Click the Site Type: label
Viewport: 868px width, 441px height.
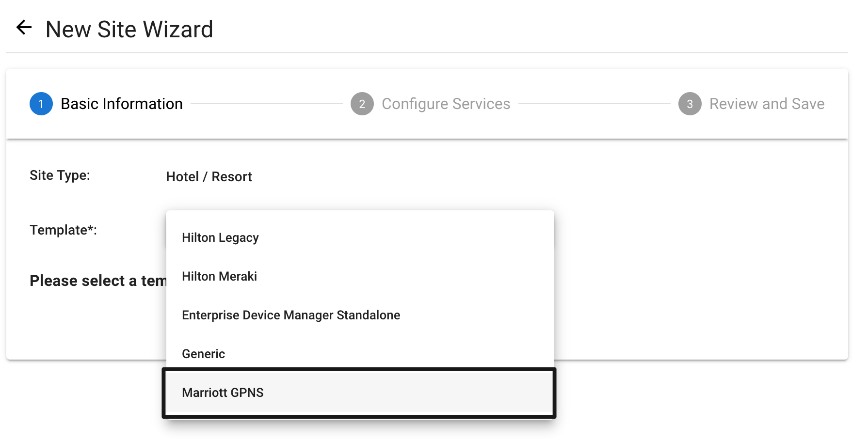click(x=60, y=175)
